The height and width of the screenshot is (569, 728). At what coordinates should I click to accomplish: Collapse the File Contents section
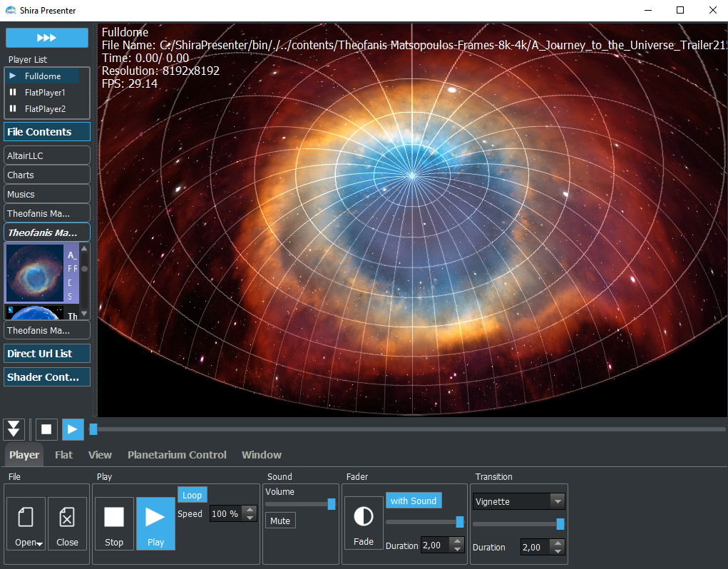[47, 132]
